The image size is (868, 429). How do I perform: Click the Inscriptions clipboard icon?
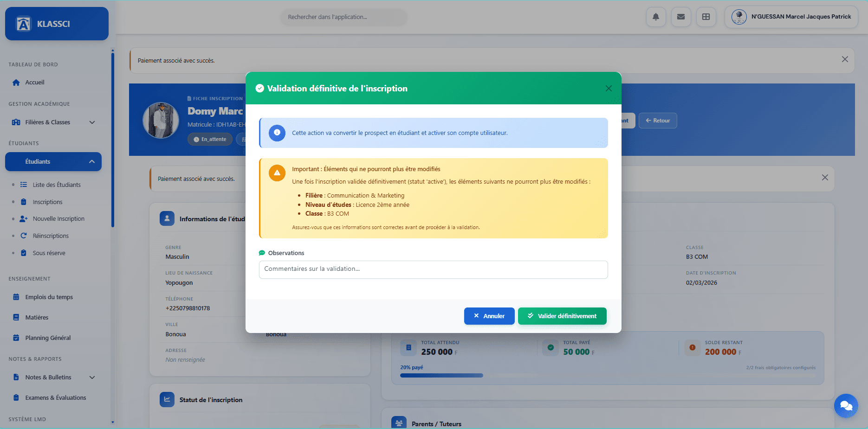[24, 202]
